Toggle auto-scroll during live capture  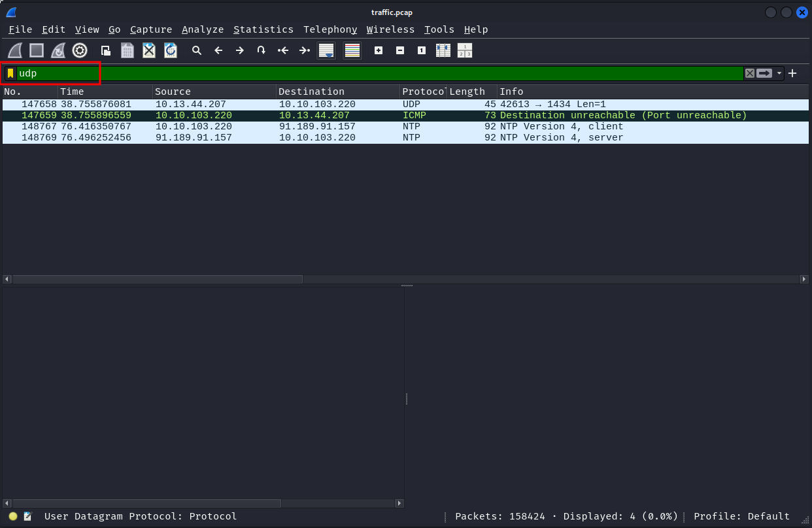pyautogui.click(x=326, y=50)
